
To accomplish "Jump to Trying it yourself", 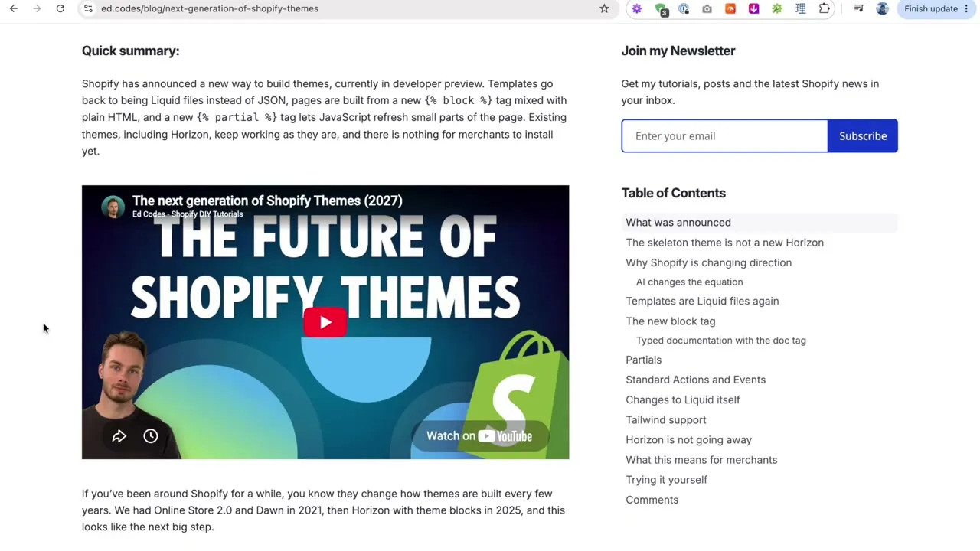I will [666, 480].
